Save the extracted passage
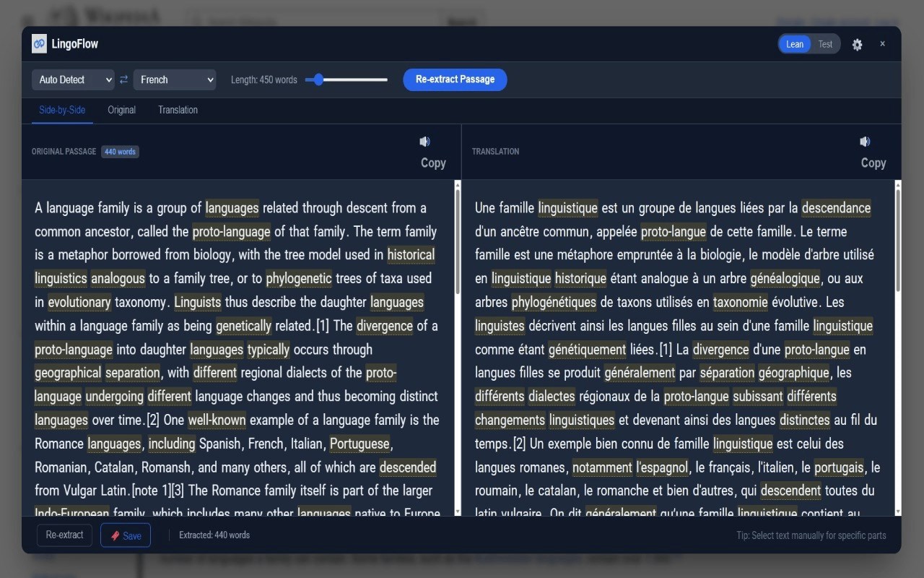The height and width of the screenshot is (578, 924). pos(126,535)
